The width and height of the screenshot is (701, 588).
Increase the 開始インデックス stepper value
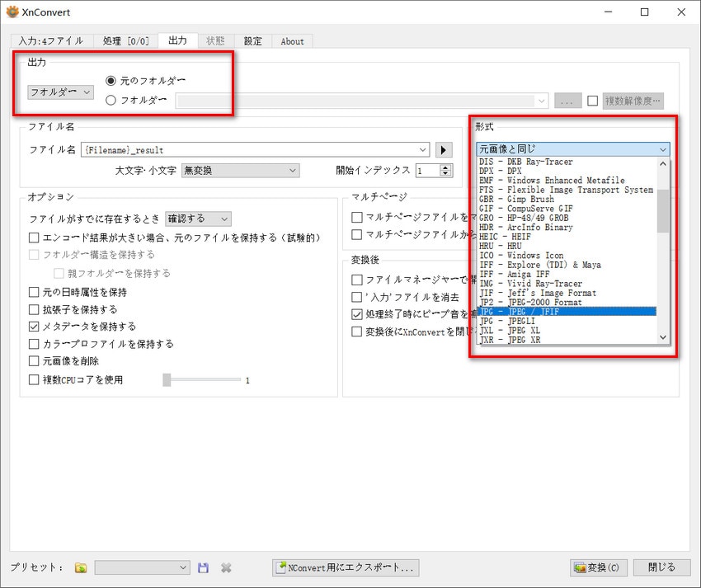coord(445,167)
